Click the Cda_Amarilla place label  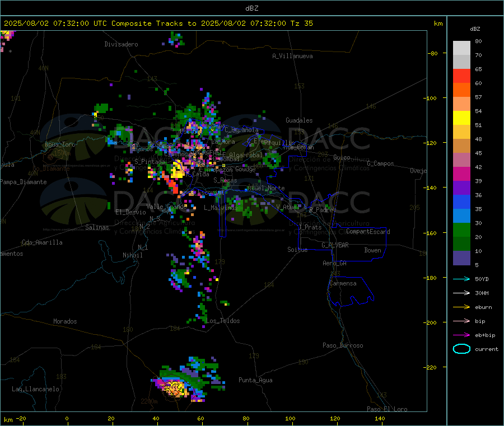[42, 242]
